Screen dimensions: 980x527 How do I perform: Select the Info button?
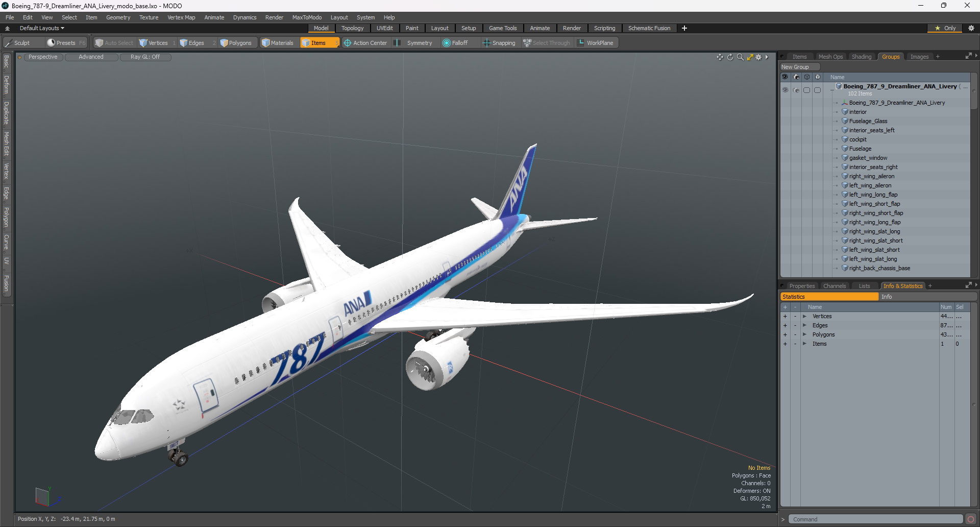pyautogui.click(x=927, y=297)
